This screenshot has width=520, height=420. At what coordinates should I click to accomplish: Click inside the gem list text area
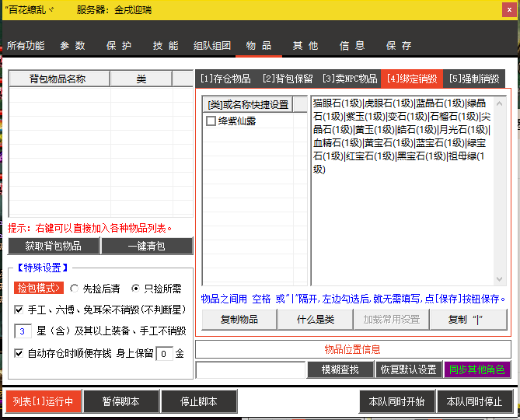(402, 191)
